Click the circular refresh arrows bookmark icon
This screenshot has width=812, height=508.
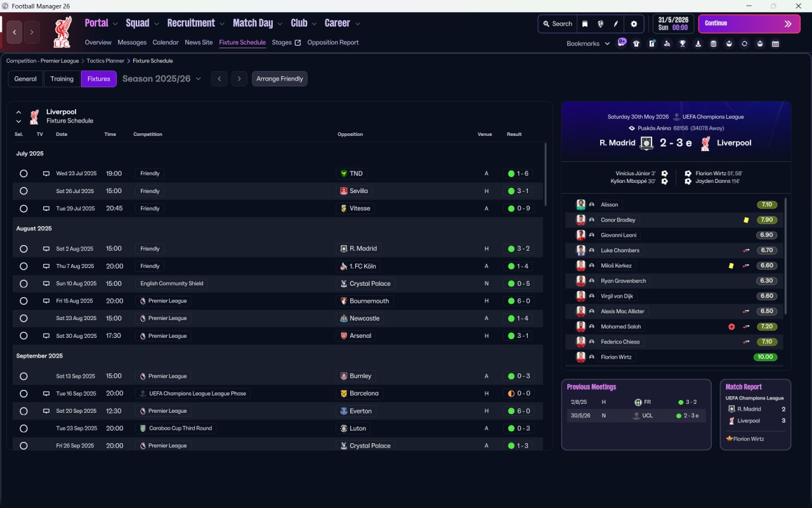point(745,44)
